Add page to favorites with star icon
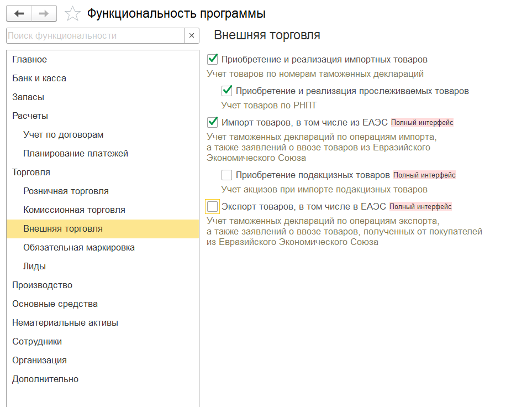 click(x=72, y=14)
